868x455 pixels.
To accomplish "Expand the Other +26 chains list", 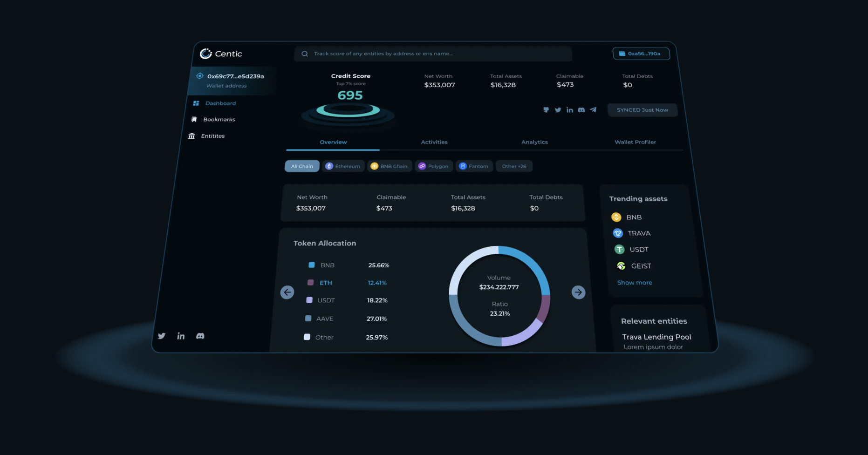I will click(x=514, y=166).
